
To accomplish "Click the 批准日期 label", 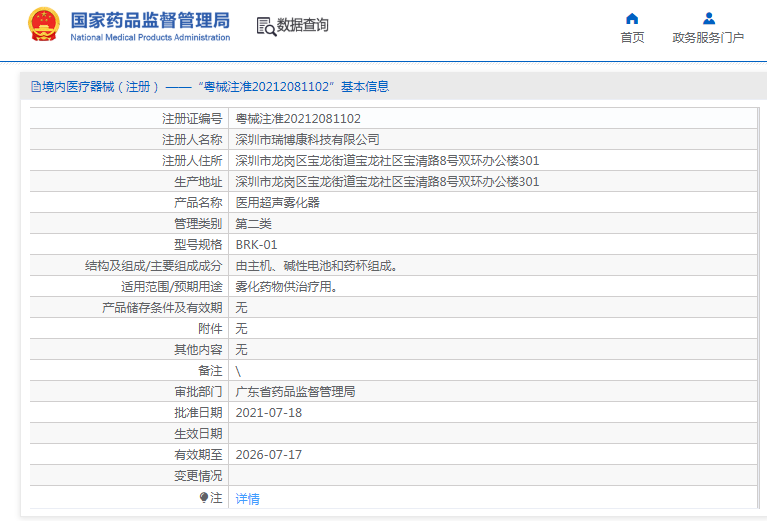I will (x=198, y=413).
